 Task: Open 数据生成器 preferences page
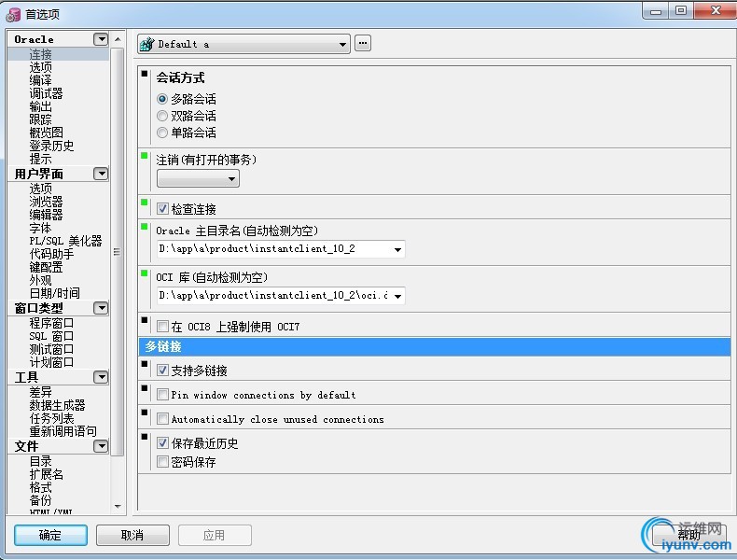pyautogui.click(x=57, y=405)
